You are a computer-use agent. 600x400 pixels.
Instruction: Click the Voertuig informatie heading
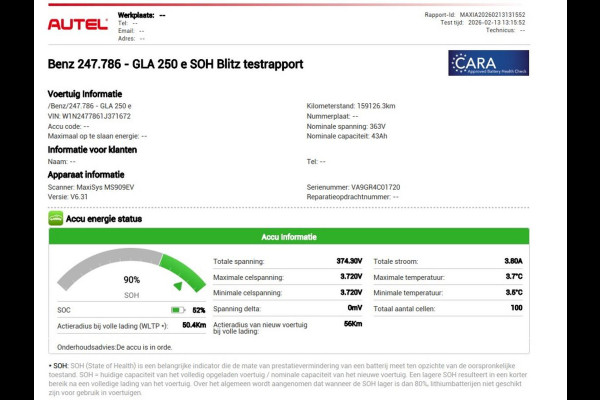(85, 94)
